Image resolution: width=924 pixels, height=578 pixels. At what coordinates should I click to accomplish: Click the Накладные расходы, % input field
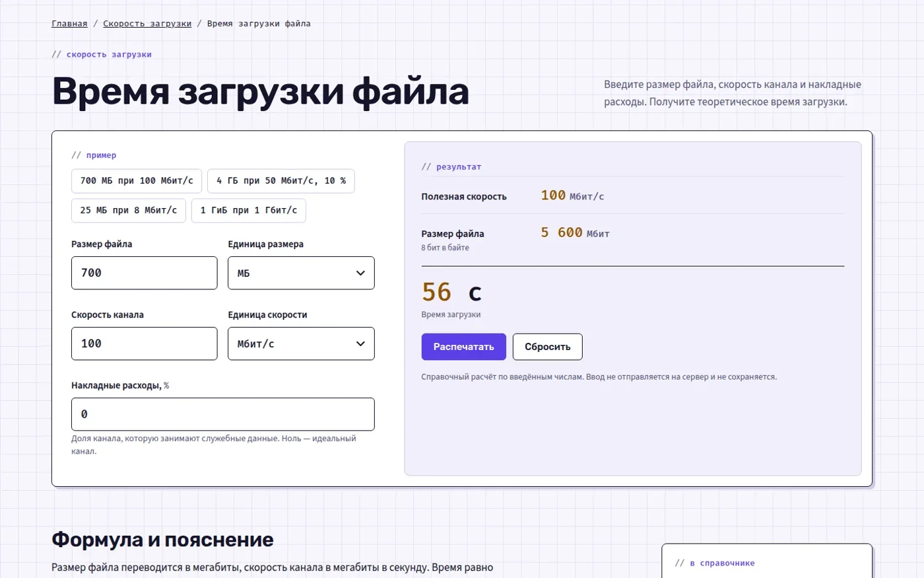click(x=223, y=414)
